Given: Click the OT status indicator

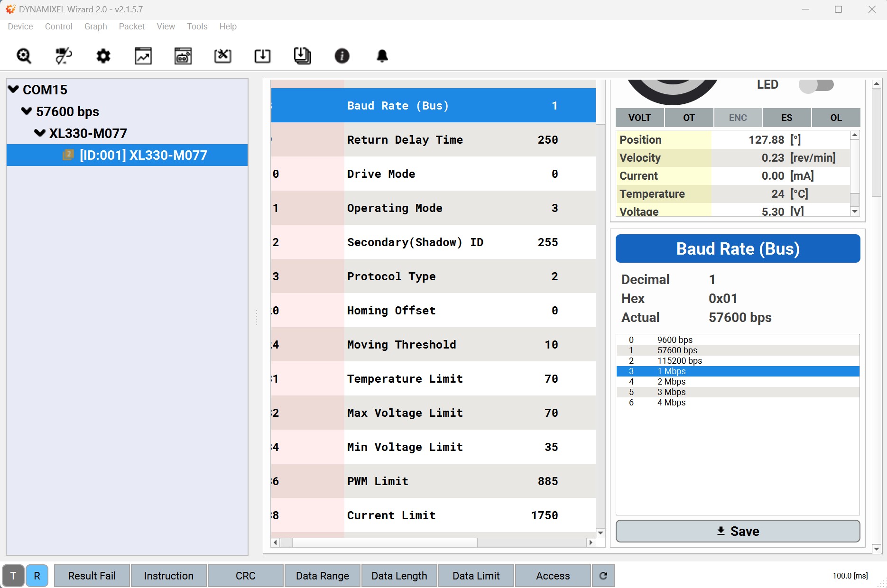Looking at the screenshot, I should (x=689, y=118).
